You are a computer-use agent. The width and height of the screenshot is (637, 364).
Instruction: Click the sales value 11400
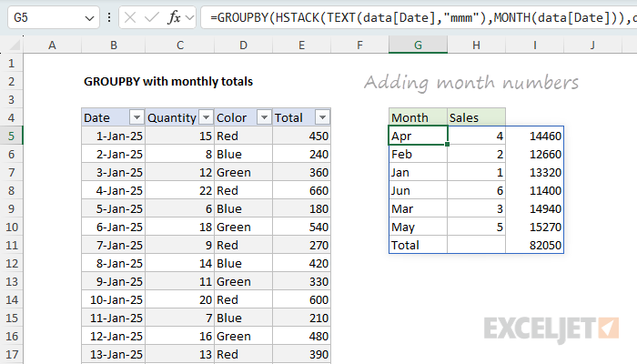point(535,190)
